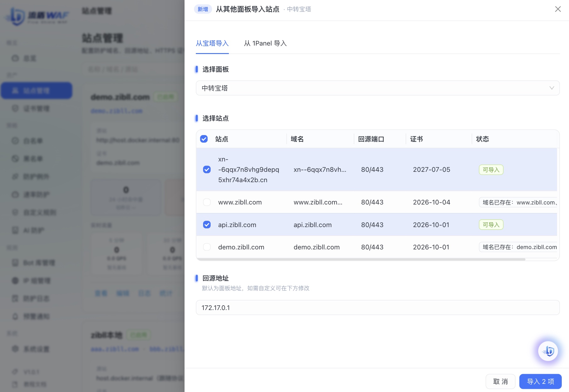Viewport: 569px width, 392px height.
Task: Click the 2026-10-01 date in api.zibll.com row
Action: (431, 225)
